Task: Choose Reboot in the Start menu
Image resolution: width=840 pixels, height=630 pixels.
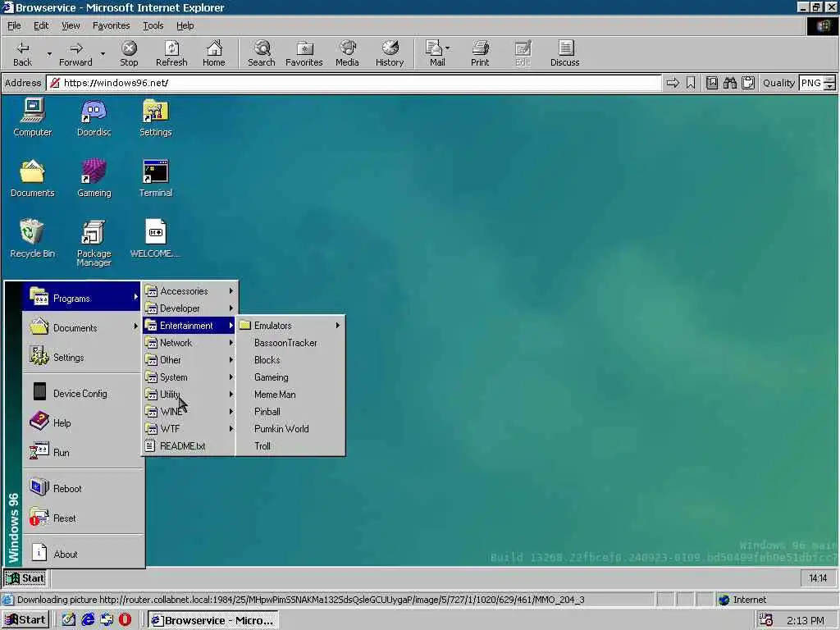Action: click(x=83, y=488)
